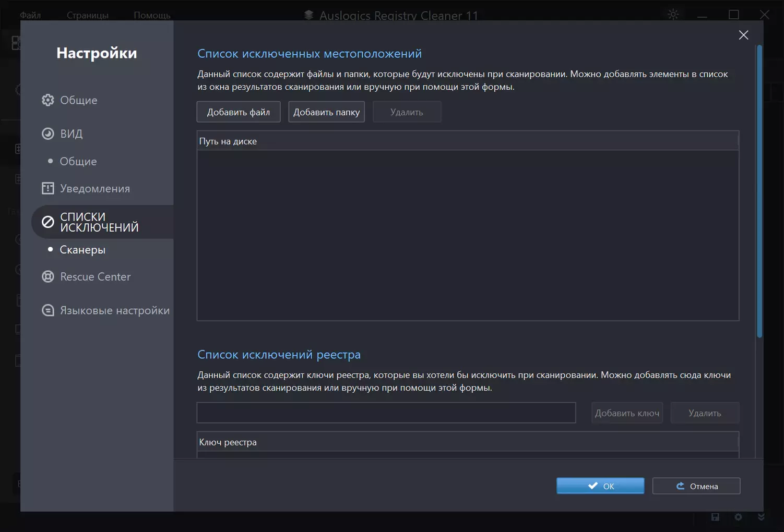784x532 pixels.
Task: Open the Файл menu
Action: (x=30, y=15)
